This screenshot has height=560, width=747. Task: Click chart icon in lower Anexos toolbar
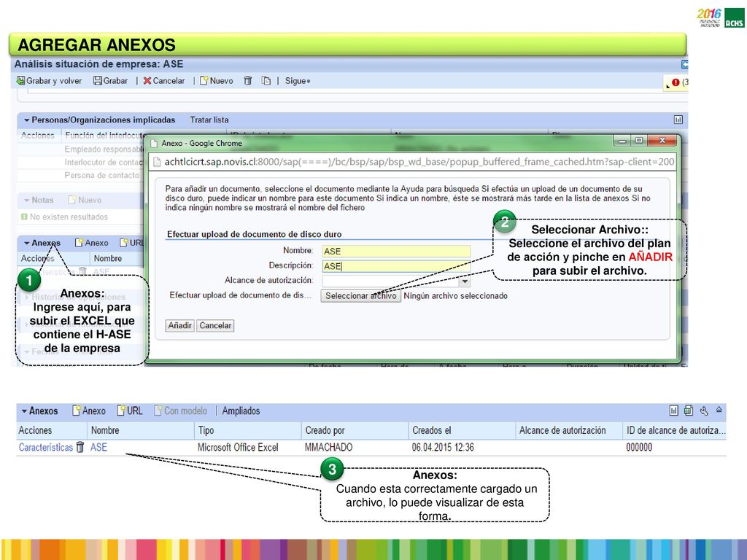[673, 411]
